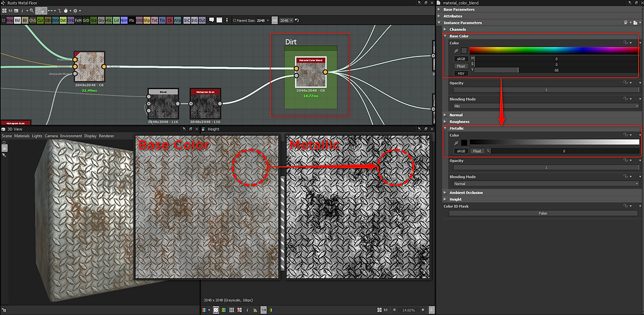Add an Emboss (Emb) node
The height and width of the screenshot is (315, 644).
pos(71,20)
